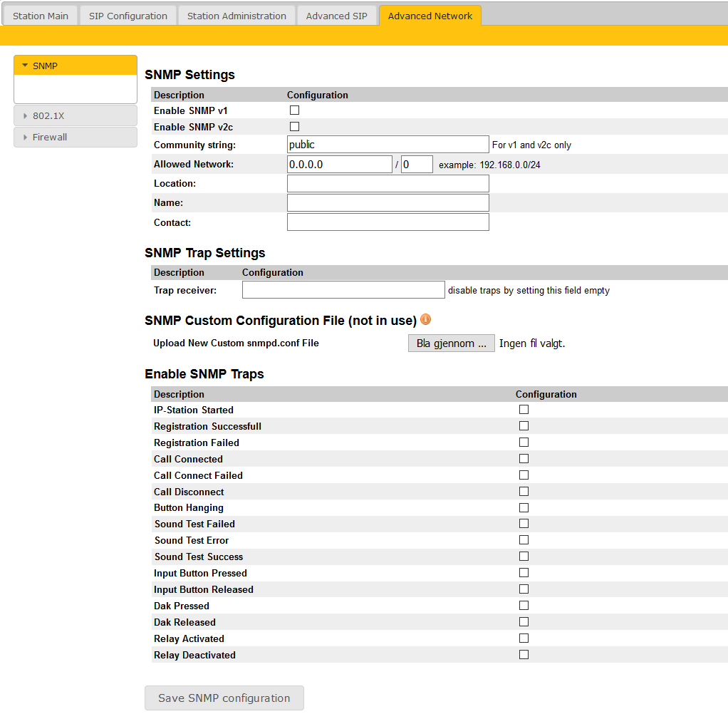The height and width of the screenshot is (714, 728).
Task: Click the Allowed Network IP address field
Action: (339, 165)
